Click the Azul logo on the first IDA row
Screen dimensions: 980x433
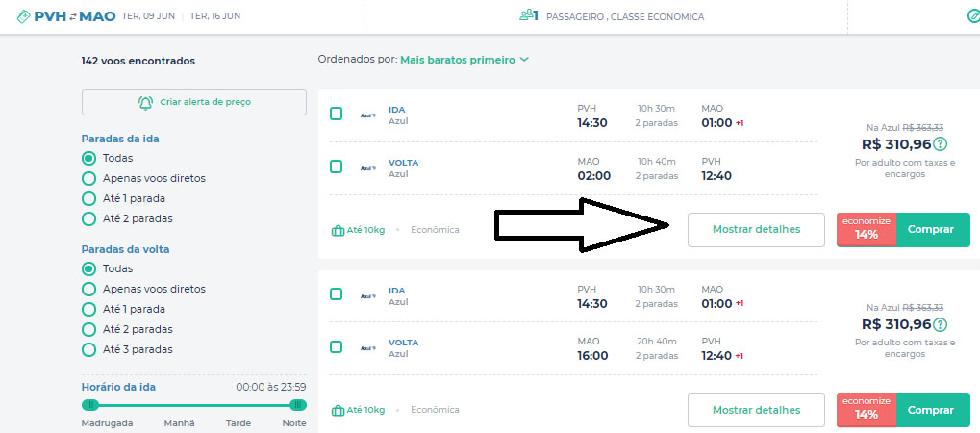pyautogui.click(x=367, y=115)
